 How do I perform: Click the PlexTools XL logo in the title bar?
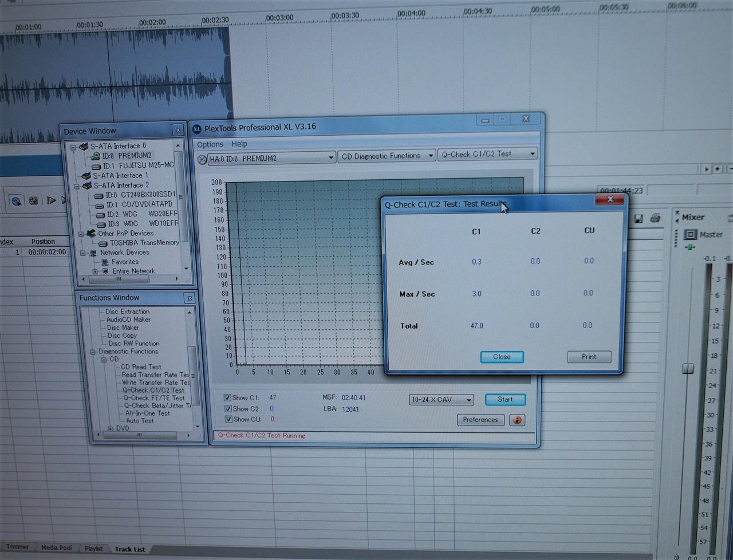pos(196,129)
